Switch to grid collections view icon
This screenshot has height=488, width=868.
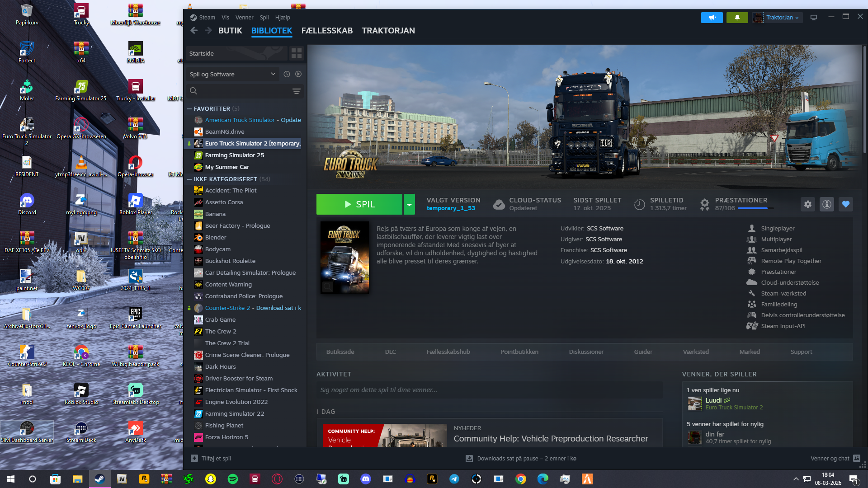click(297, 53)
